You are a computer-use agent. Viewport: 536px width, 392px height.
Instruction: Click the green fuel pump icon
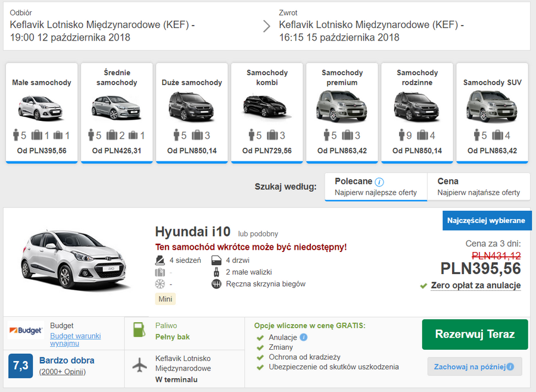click(139, 330)
